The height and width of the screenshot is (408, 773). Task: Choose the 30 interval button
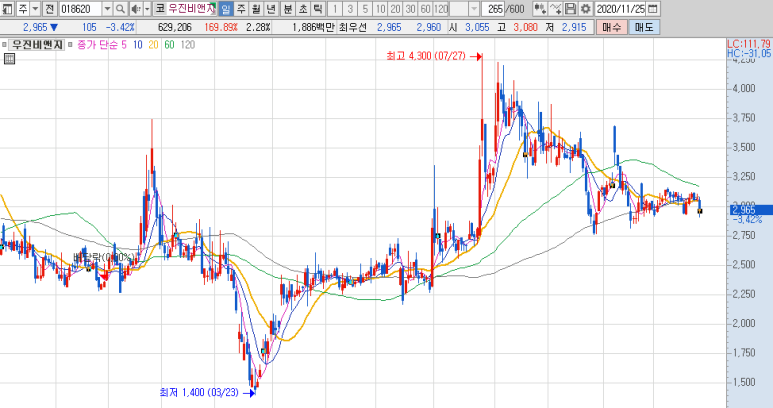411,8
